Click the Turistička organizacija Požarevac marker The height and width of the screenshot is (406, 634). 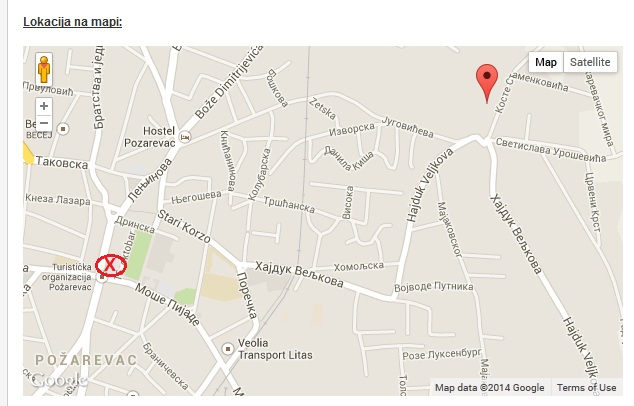102,277
